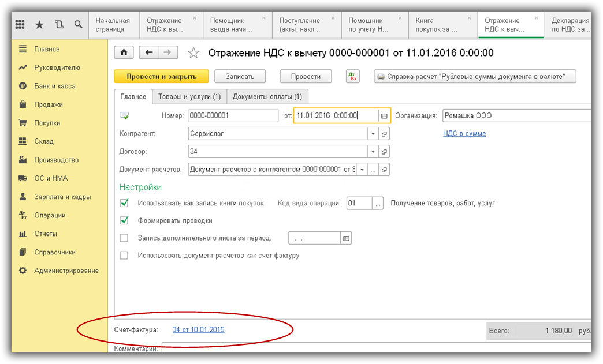Enable Запись дополнительного листа за период
Screen dimensions: 603x364
tap(124, 238)
